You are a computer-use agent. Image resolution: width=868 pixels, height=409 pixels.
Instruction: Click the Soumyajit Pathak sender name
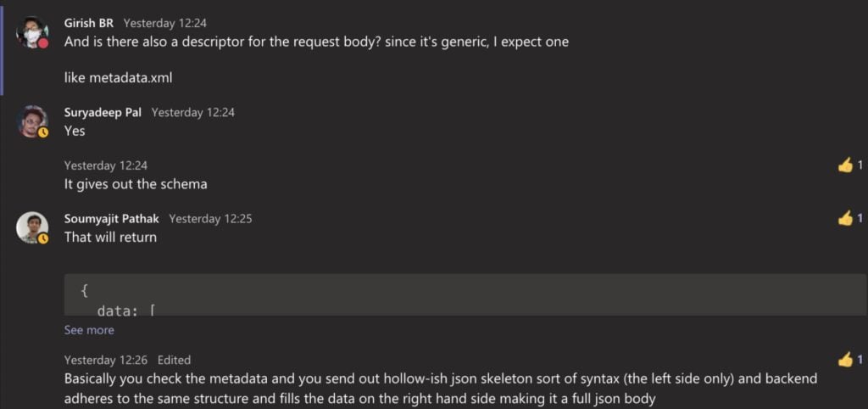[112, 219]
